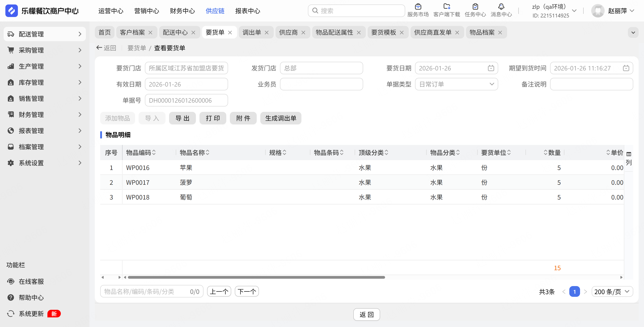The image size is (644, 327).
Task: Toggle sorting on 物品名称 column
Action: [208, 153]
